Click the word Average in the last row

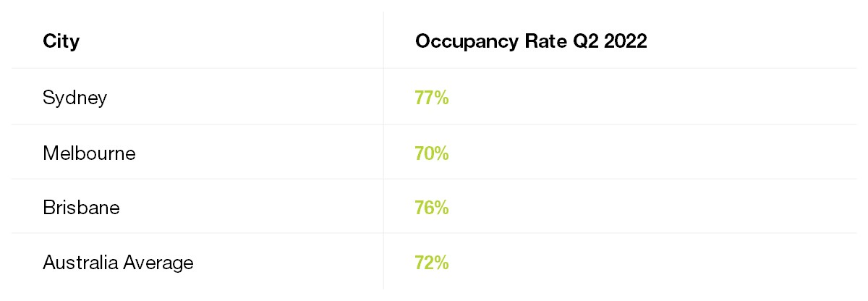tap(158, 263)
